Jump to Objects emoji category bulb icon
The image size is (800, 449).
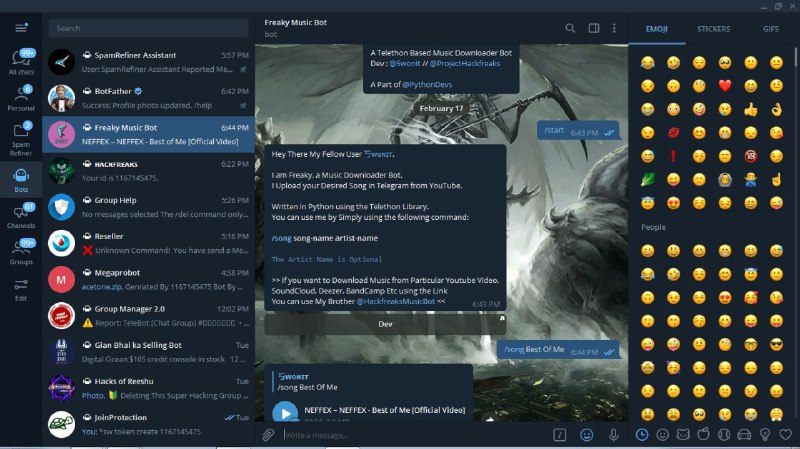tap(765, 435)
